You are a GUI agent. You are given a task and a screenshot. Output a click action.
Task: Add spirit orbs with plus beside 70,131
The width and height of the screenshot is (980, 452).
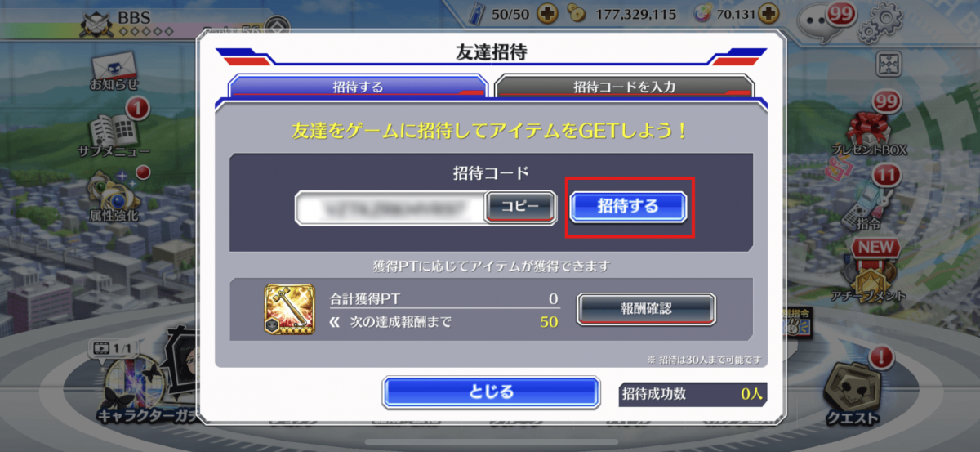[766, 14]
